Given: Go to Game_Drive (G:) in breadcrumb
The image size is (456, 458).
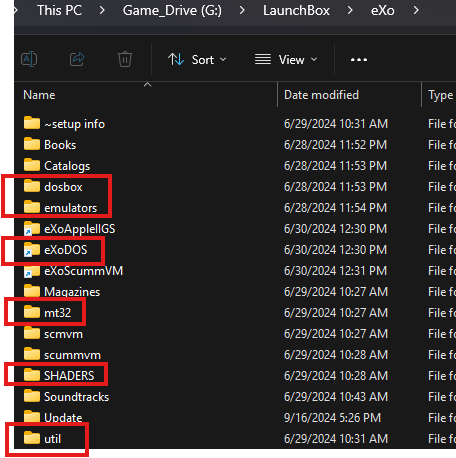Looking at the screenshot, I should 172,10.
